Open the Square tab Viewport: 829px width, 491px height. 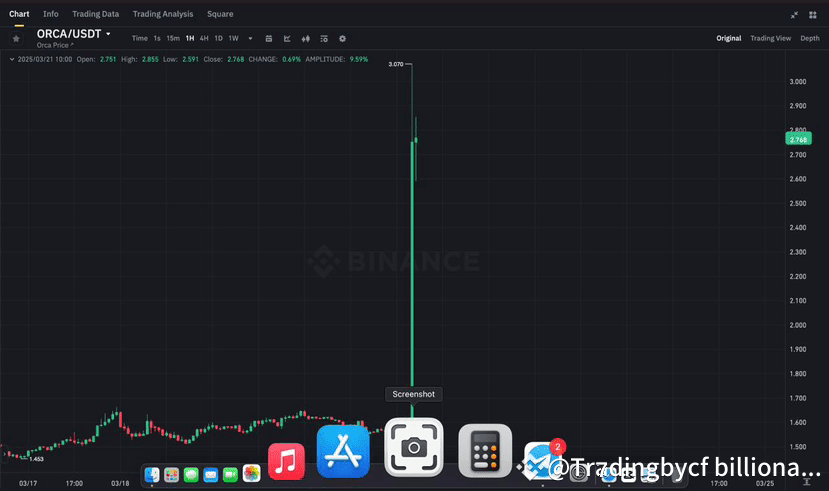point(220,14)
